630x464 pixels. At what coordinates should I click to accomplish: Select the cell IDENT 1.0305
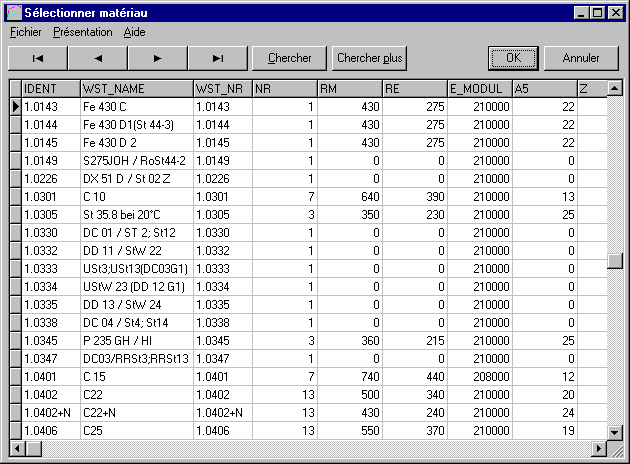point(50,214)
